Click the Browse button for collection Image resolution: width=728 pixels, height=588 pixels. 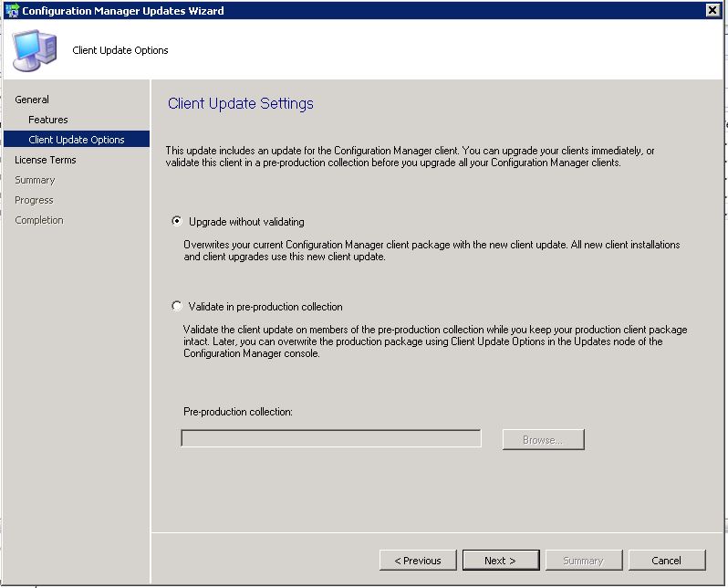coord(543,440)
